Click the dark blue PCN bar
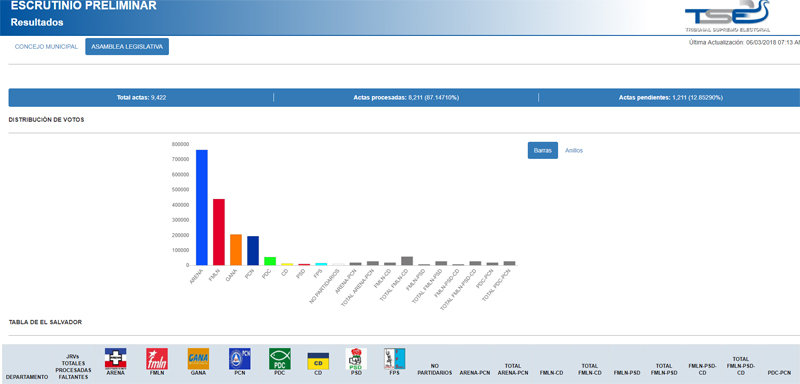The width and height of the screenshot is (800, 384). [x=253, y=251]
